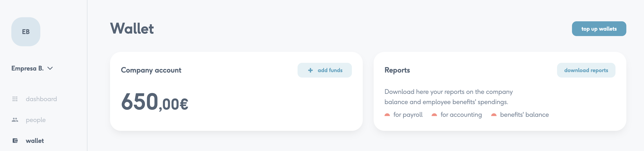Click the download reports button

pos(586,70)
